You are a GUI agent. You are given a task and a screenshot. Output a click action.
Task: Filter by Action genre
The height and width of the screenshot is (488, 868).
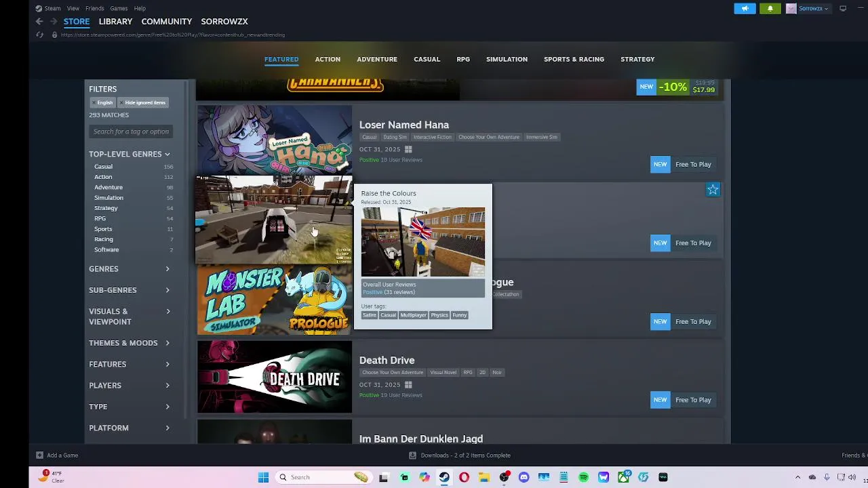click(x=103, y=177)
